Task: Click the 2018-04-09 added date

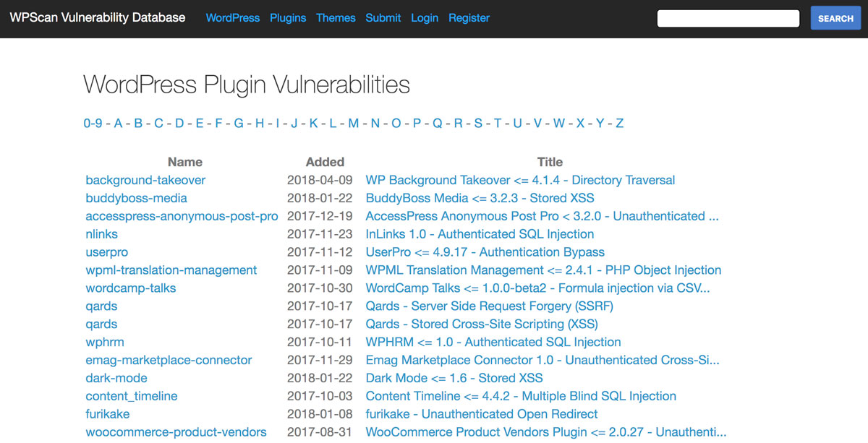Action: 320,180
